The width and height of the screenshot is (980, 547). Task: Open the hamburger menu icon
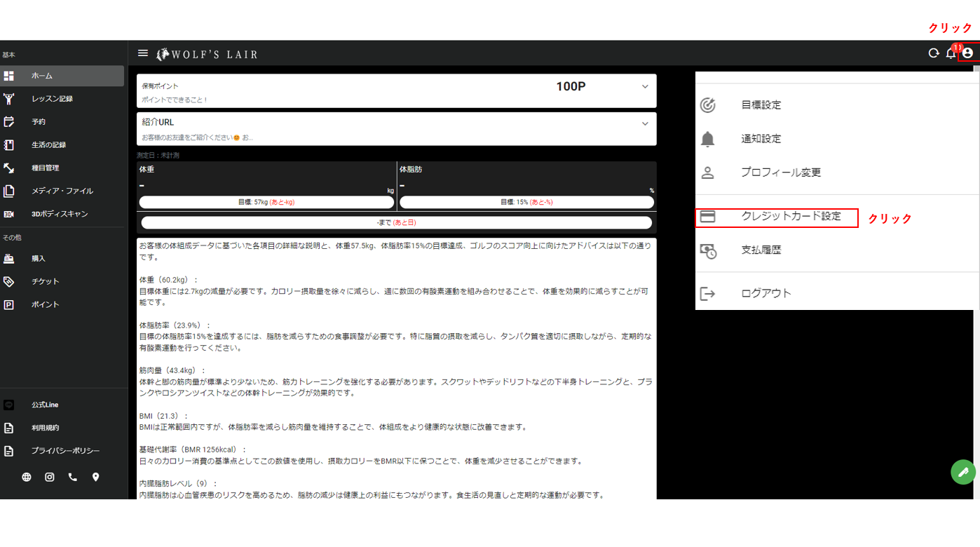[143, 53]
